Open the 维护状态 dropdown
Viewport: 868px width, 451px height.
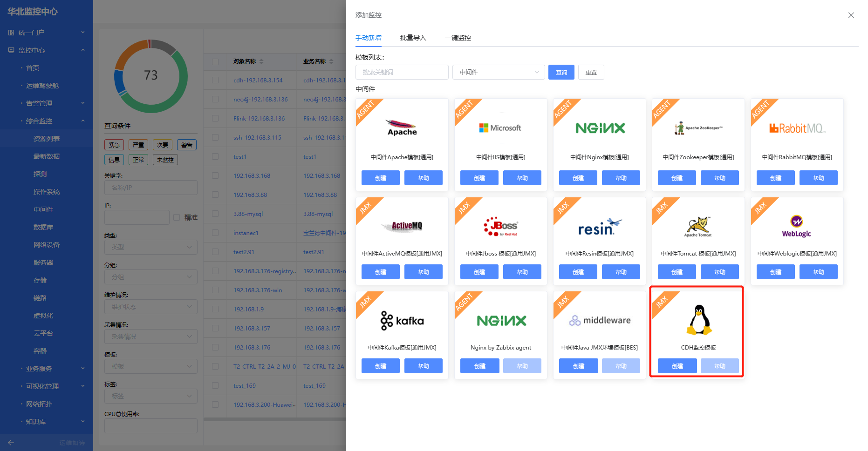[151, 307]
